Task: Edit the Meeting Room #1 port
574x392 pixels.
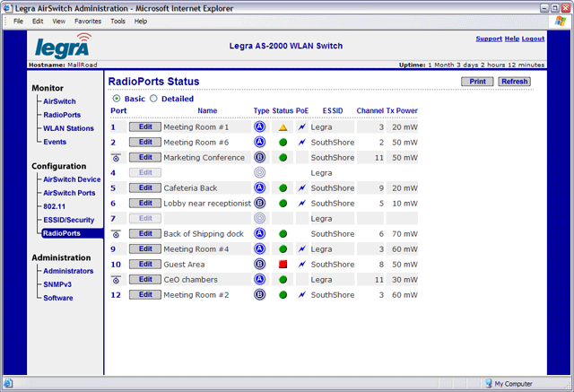Action: click(x=145, y=127)
